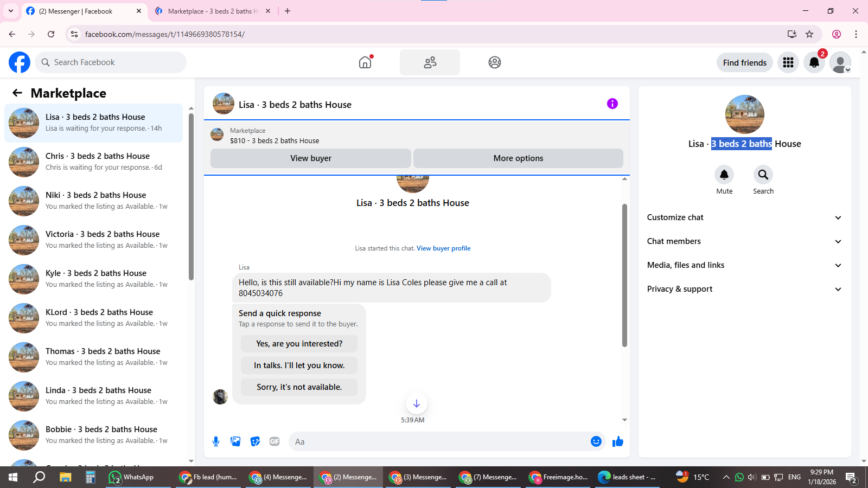Click More options button

coord(518,158)
